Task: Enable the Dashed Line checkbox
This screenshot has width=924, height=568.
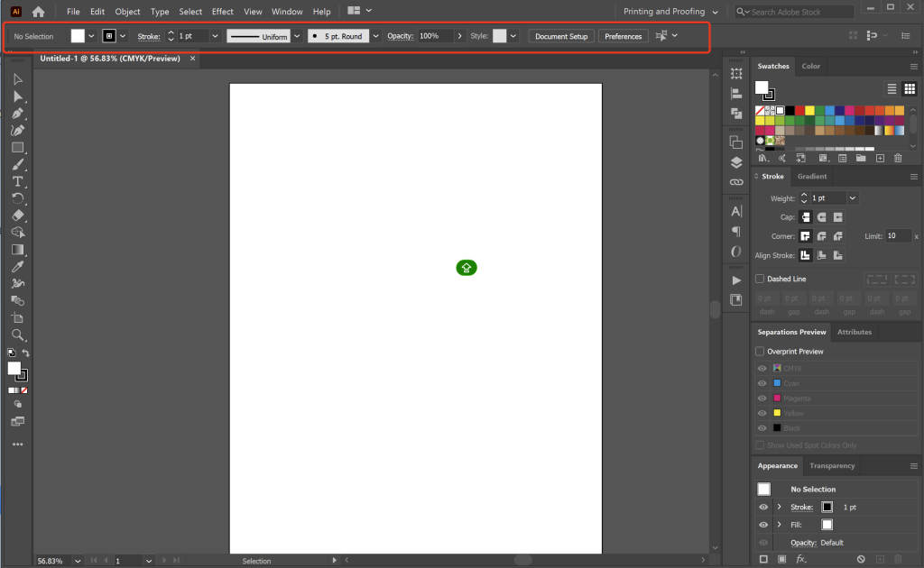Action: tap(760, 279)
